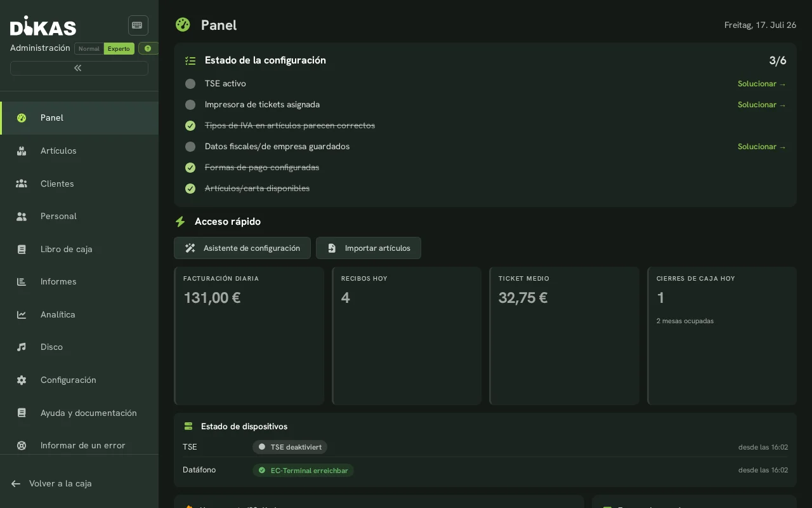Image resolution: width=812 pixels, height=508 pixels.
Task: Open the Recibos hoy card
Action: pyautogui.click(x=407, y=336)
